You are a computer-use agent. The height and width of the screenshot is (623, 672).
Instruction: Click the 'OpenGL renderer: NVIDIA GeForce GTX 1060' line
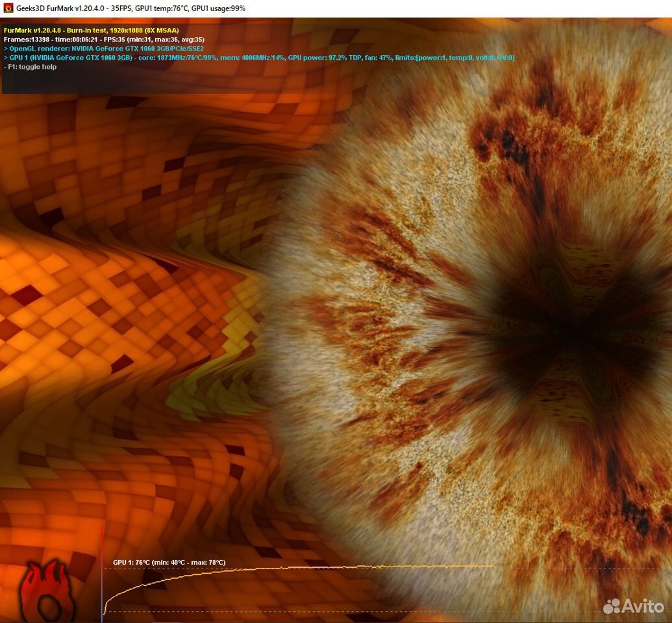coord(104,49)
